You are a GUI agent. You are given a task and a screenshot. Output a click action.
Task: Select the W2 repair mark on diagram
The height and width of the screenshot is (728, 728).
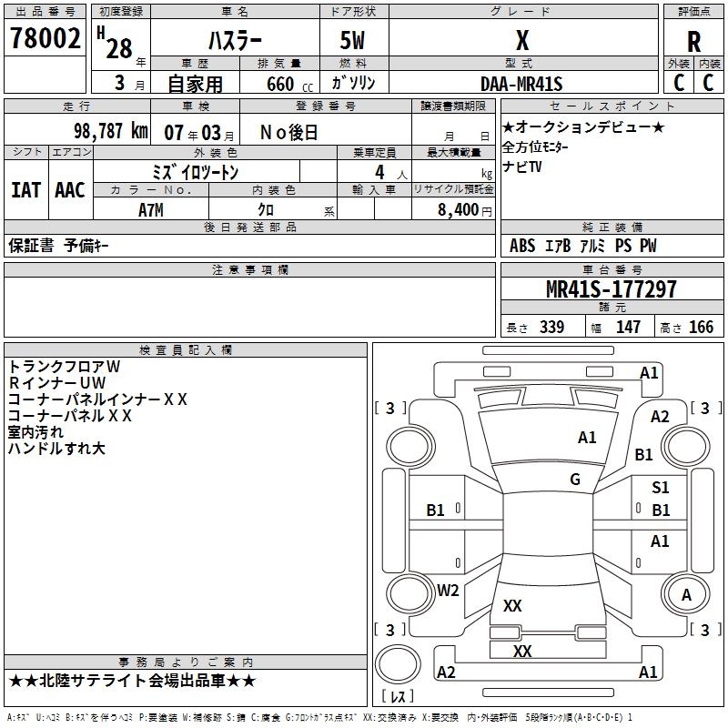448,591
